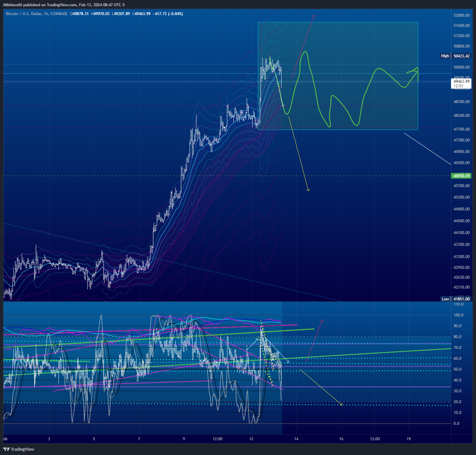This screenshot has width=476, height=455.
Task: Click the 60.0 oscillator scale label
Action: pos(458,358)
